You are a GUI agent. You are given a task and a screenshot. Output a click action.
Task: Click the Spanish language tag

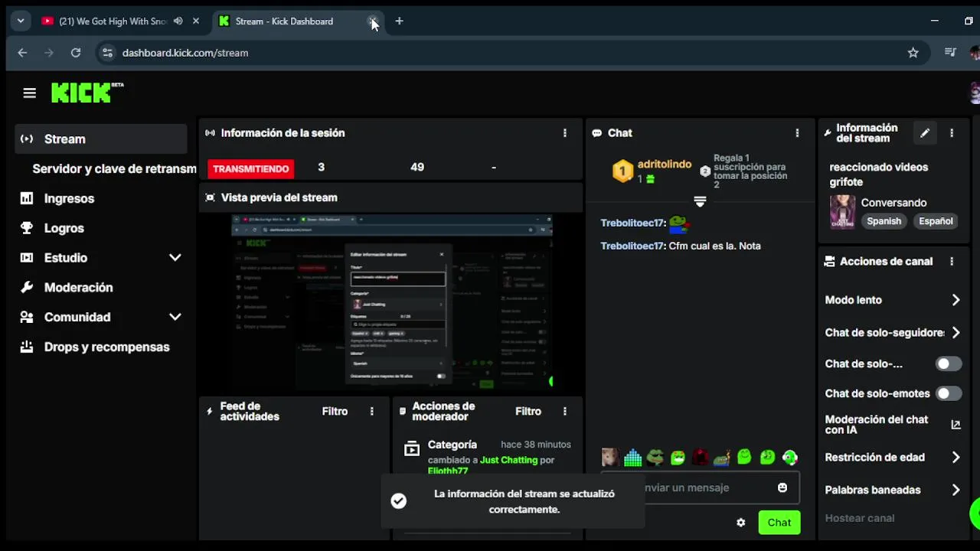[884, 221]
